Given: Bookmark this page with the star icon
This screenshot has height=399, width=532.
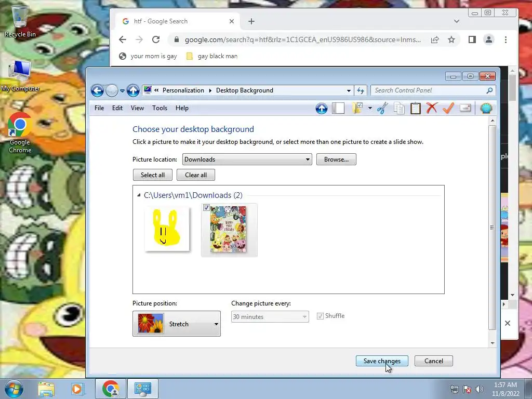Looking at the screenshot, I should click(x=451, y=39).
